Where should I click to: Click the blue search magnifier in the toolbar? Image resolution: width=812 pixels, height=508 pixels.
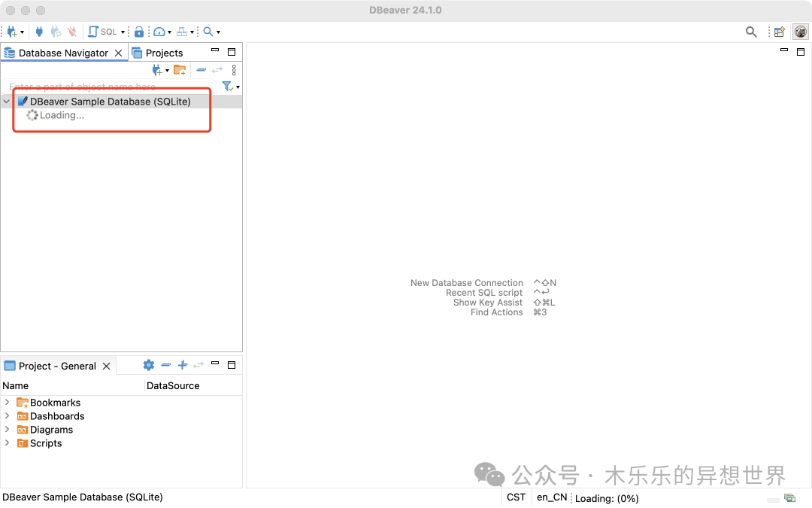(x=208, y=32)
